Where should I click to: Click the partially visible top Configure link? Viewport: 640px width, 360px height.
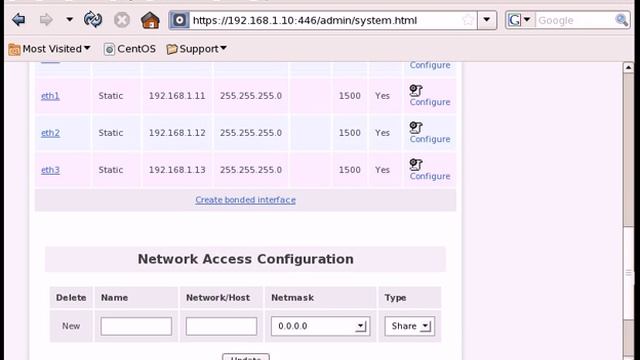pos(430,65)
